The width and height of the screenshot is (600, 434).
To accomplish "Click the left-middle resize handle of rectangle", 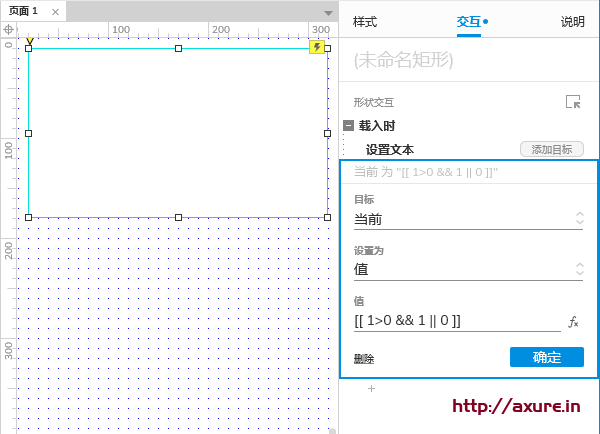I will point(28,134).
